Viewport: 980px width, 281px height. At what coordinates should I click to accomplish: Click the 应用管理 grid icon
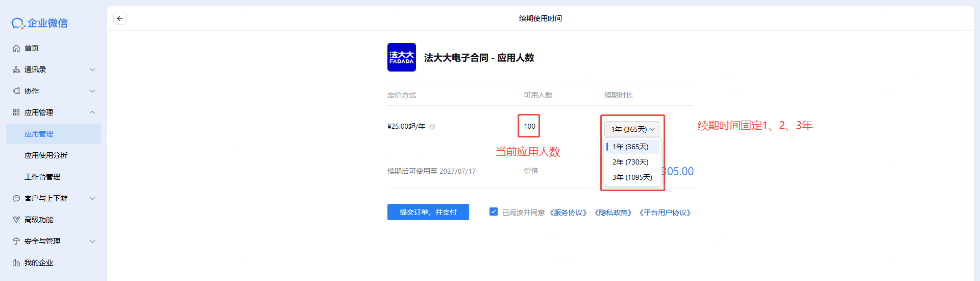point(16,112)
